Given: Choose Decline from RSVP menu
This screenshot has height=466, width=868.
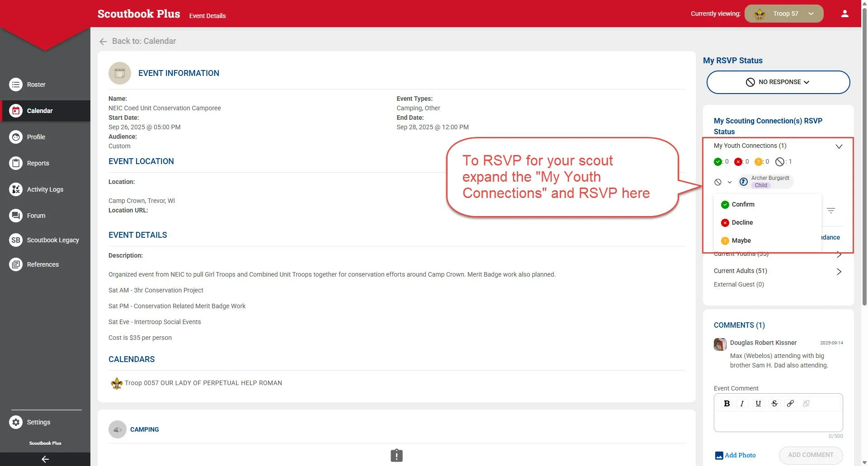Looking at the screenshot, I should click(x=767, y=222).
